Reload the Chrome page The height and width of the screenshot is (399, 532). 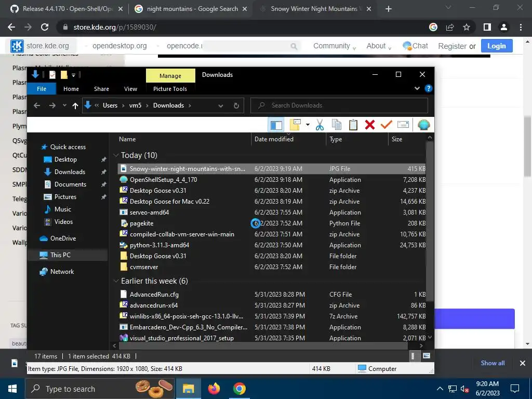tap(45, 27)
